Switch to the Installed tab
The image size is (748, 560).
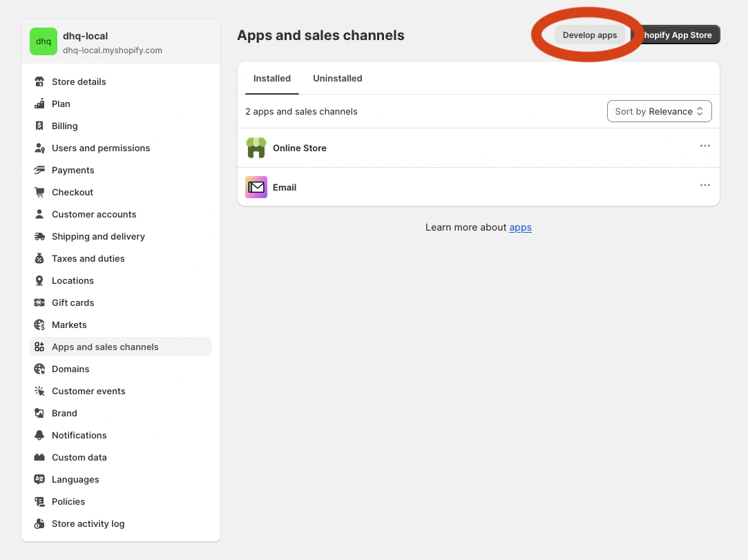pyautogui.click(x=272, y=78)
